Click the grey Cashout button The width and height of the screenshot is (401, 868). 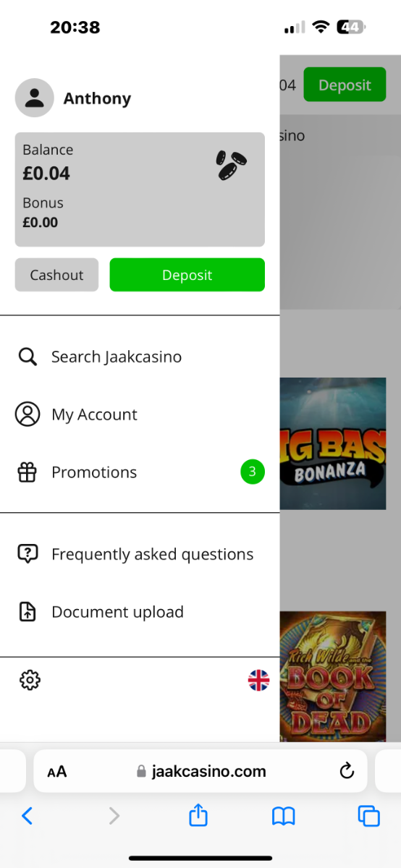tap(56, 275)
